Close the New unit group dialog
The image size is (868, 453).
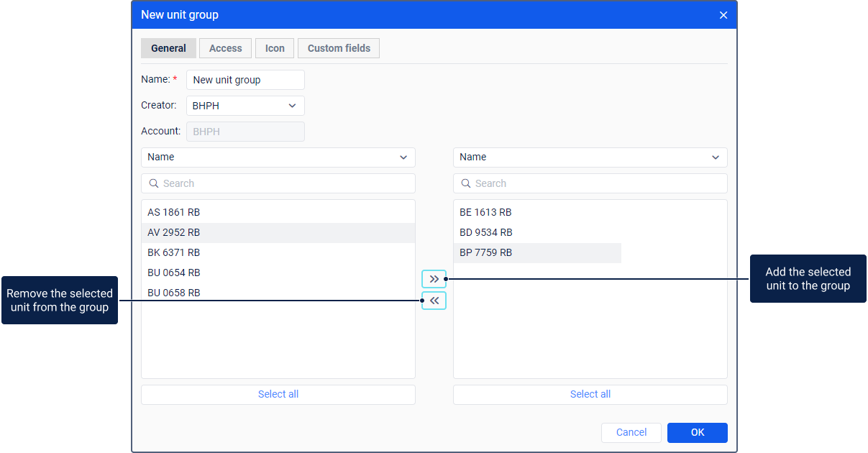point(723,15)
